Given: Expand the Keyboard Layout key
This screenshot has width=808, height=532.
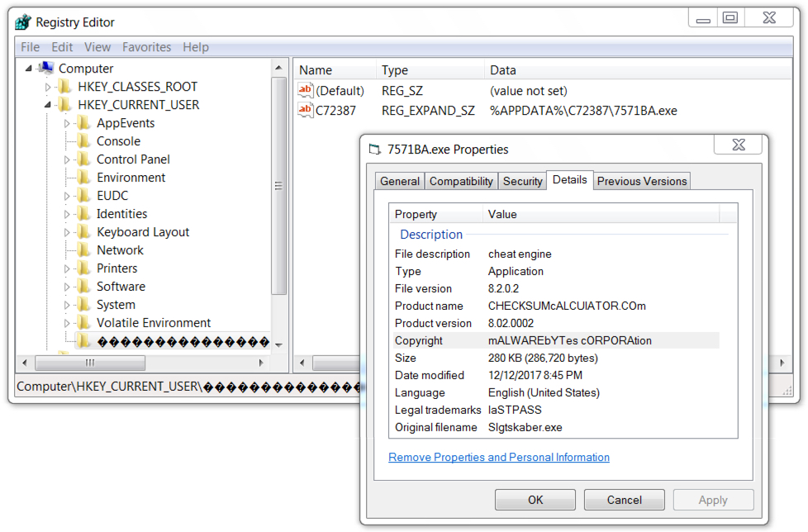Looking at the screenshot, I should pyautogui.click(x=67, y=233).
